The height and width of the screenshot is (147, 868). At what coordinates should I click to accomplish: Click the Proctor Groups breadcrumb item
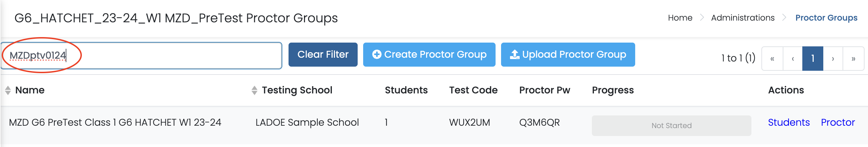point(826,18)
